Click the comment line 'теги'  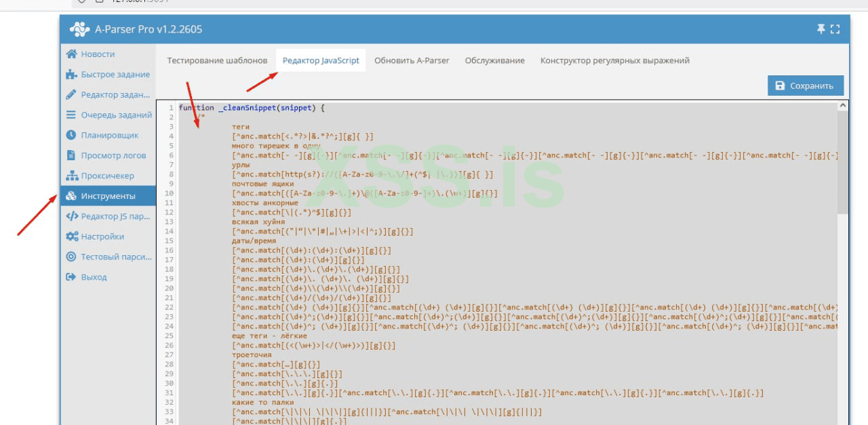241,127
